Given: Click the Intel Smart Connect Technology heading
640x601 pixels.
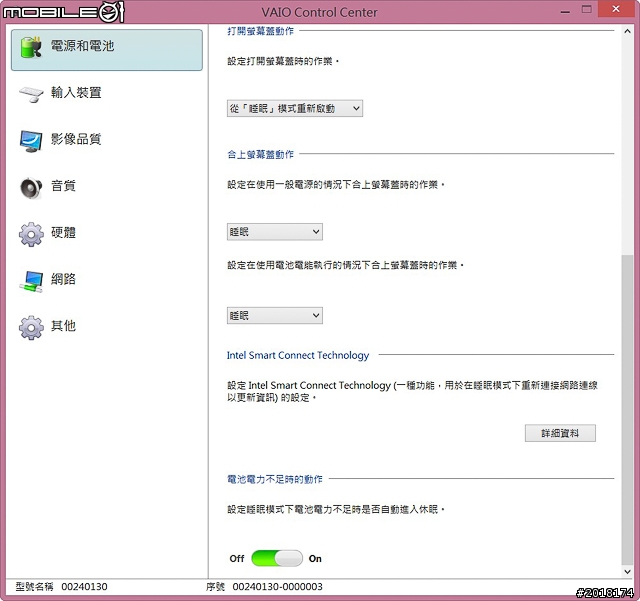Looking at the screenshot, I should click(298, 355).
